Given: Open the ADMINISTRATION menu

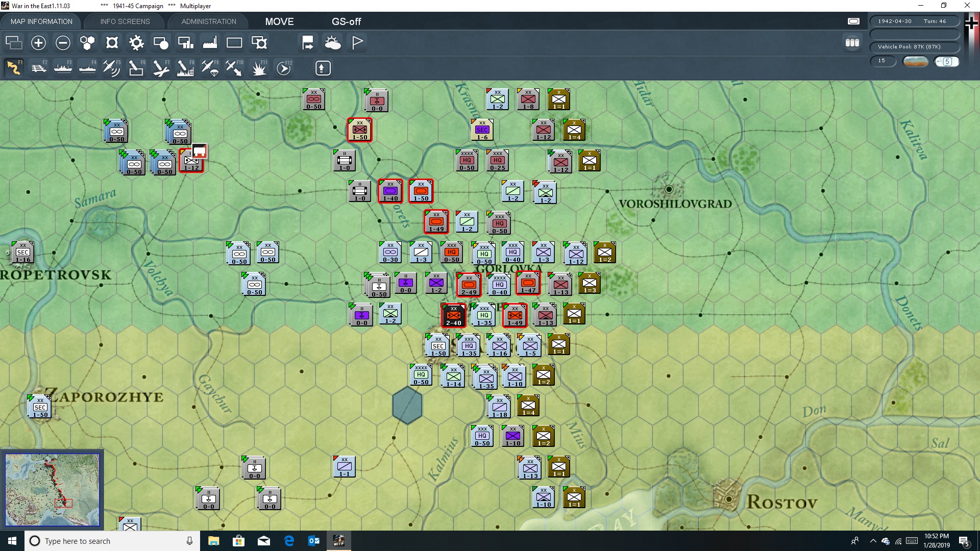Looking at the screenshot, I should [208, 21].
